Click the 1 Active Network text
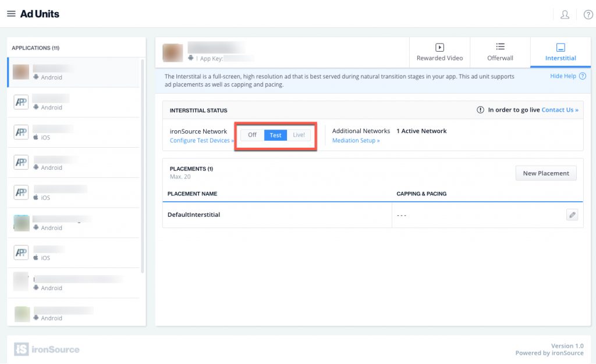The width and height of the screenshot is (596, 364). (421, 131)
